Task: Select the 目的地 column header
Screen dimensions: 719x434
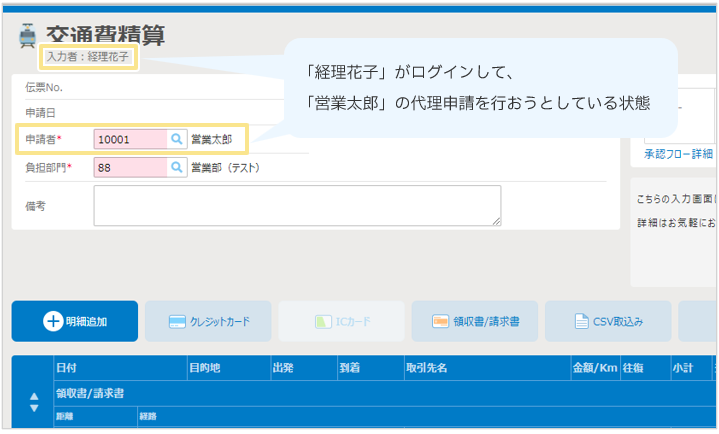Action: (227, 368)
